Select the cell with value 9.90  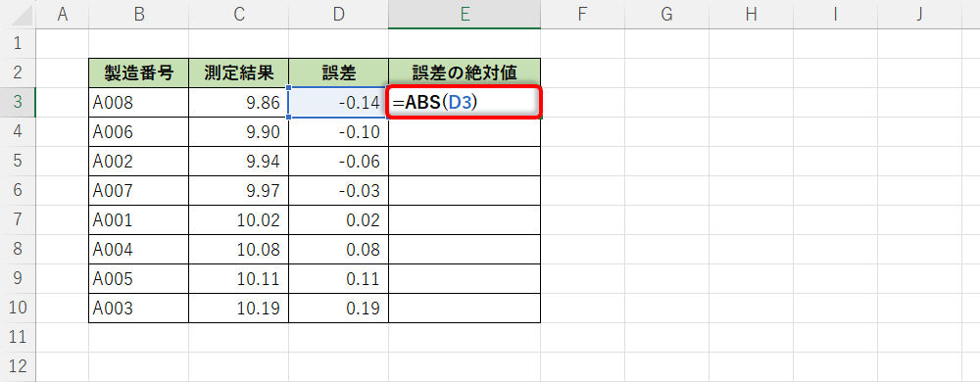tap(238, 131)
